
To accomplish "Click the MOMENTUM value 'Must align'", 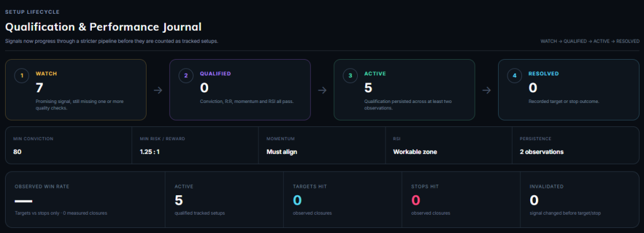I will tap(282, 152).
